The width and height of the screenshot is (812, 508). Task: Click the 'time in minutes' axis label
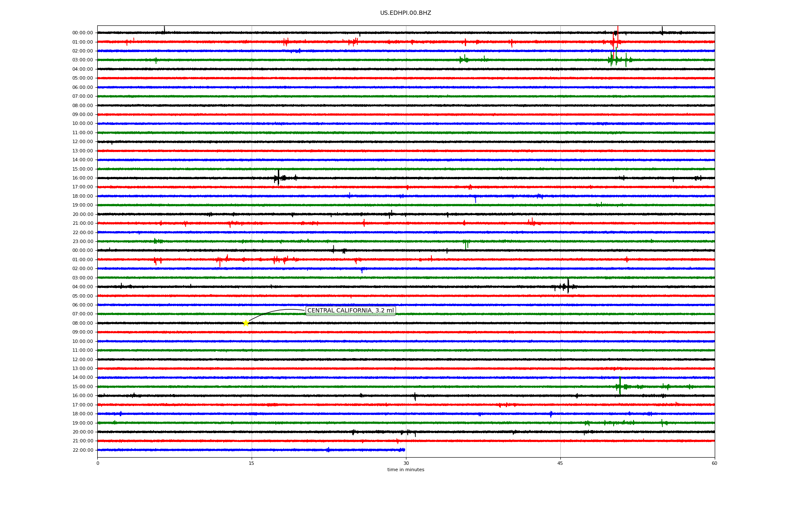pyautogui.click(x=405, y=470)
